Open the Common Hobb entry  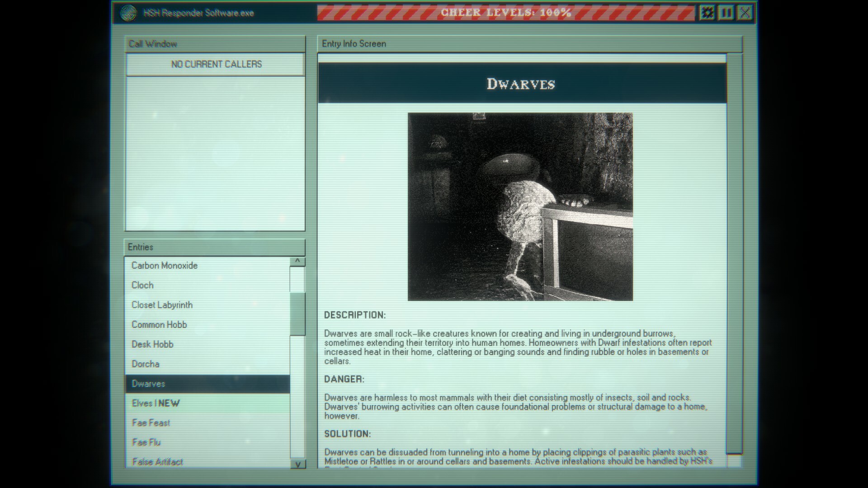coord(159,324)
